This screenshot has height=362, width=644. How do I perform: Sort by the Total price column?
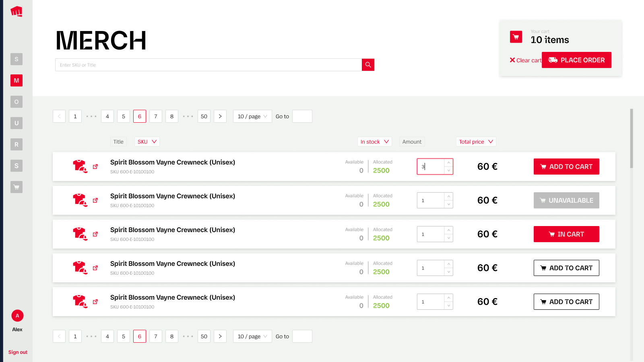coord(476,142)
